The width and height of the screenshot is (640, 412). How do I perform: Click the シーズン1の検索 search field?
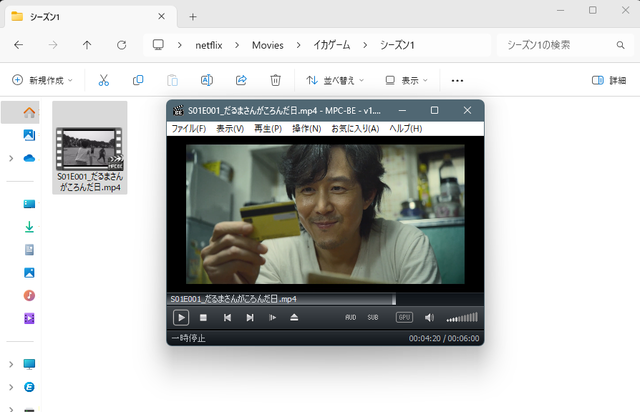click(563, 45)
